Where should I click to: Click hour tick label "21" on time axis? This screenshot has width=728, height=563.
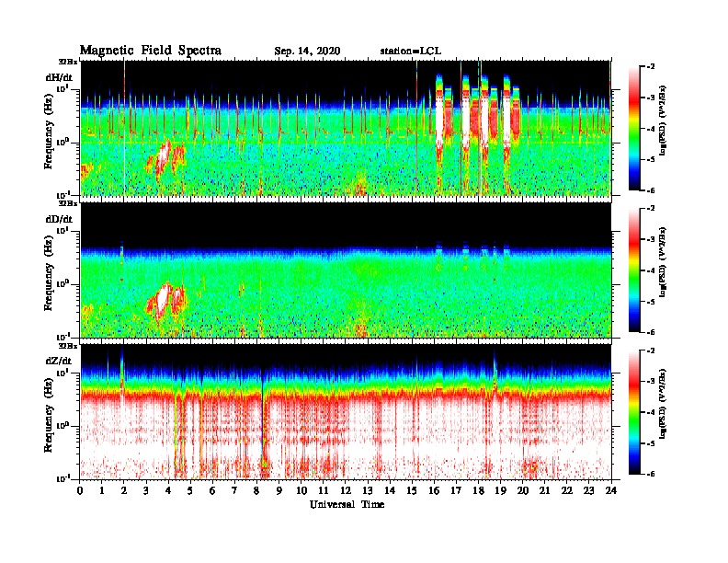pos(544,491)
